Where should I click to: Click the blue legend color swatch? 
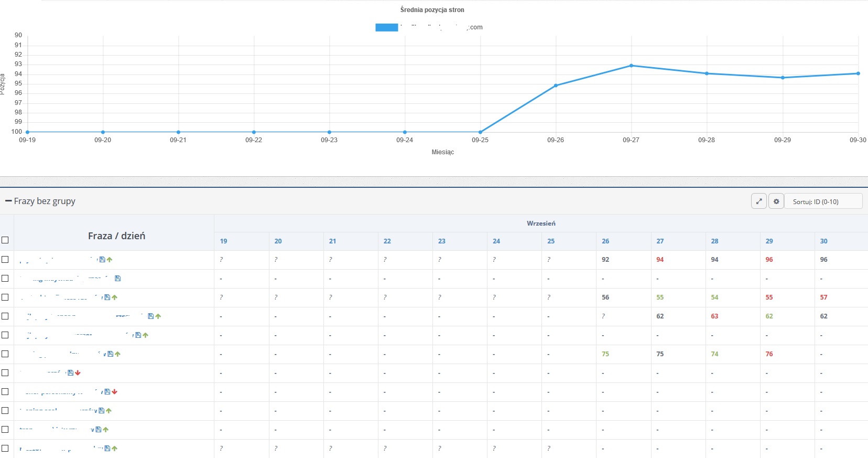click(x=387, y=27)
